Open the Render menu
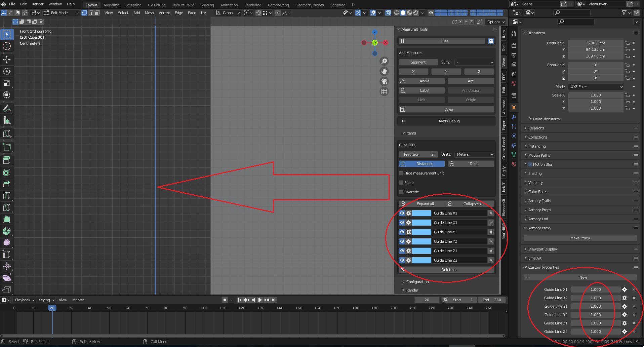 pos(37,4)
